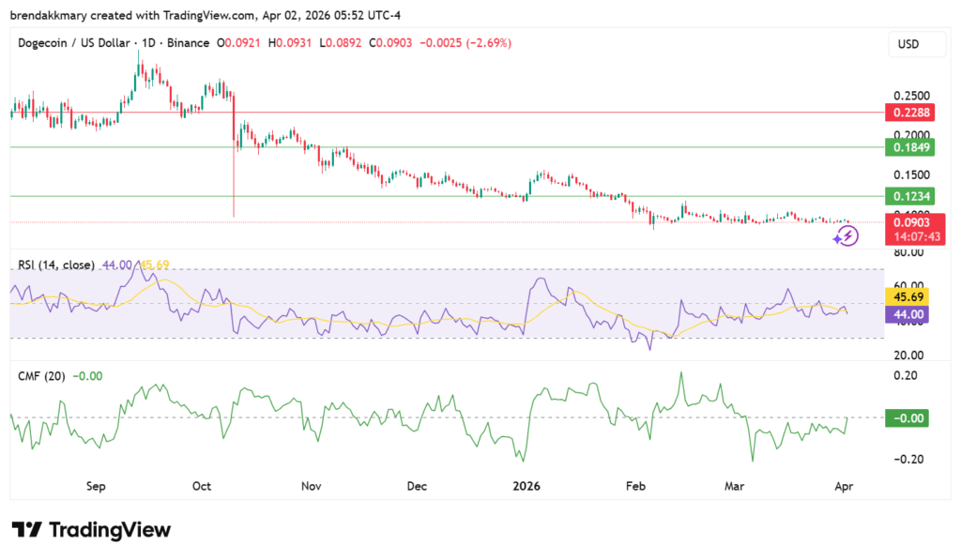Click the yellow 45.69 RSI value badge

click(x=909, y=296)
